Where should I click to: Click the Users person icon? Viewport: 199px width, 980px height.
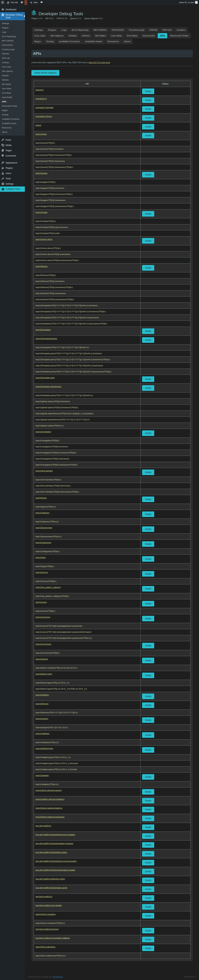click(x=3, y=173)
